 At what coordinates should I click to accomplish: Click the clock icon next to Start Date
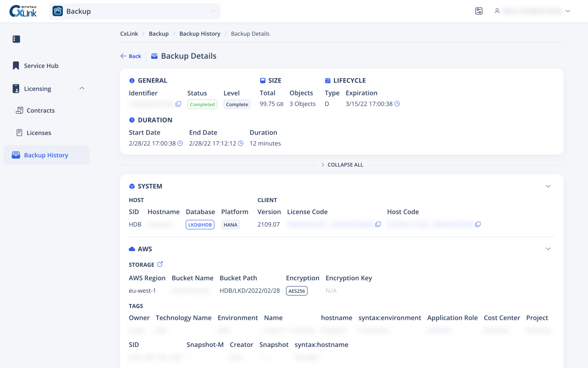[x=180, y=144]
